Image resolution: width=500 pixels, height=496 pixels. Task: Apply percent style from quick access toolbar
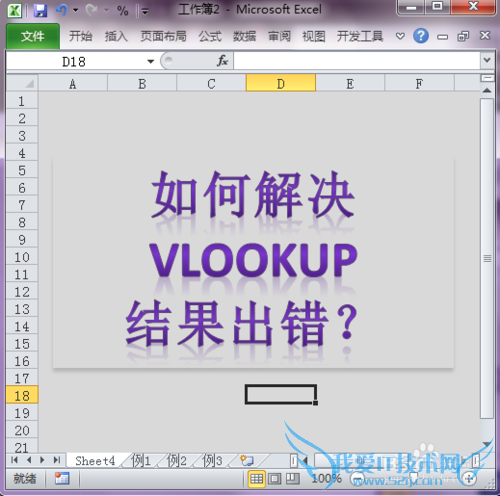pyautogui.click(x=123, y=11)
